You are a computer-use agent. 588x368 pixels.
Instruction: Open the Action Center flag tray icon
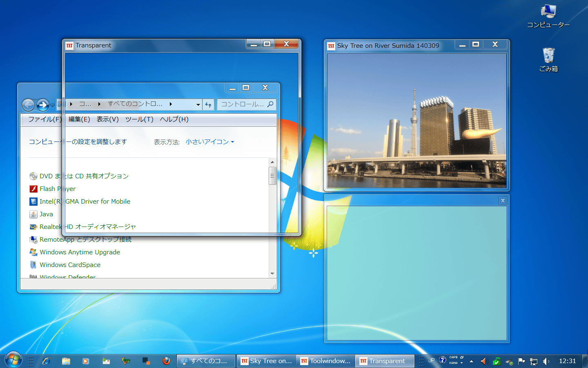tap(521, 361)
